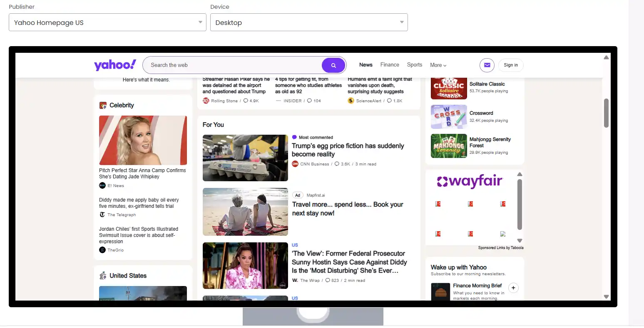Click the Sign in button
The image size is (644, 328).
tap(511, 65)
